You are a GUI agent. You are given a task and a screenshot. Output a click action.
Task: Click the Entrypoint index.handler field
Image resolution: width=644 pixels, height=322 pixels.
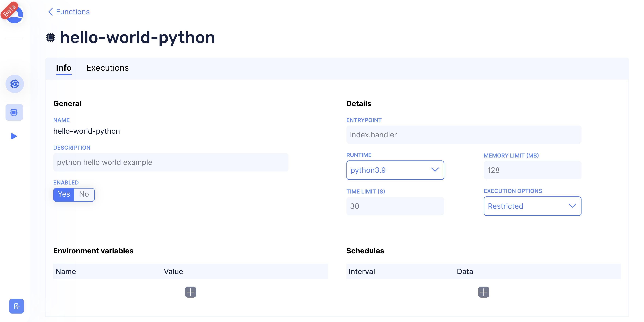[x=464, y=135]
